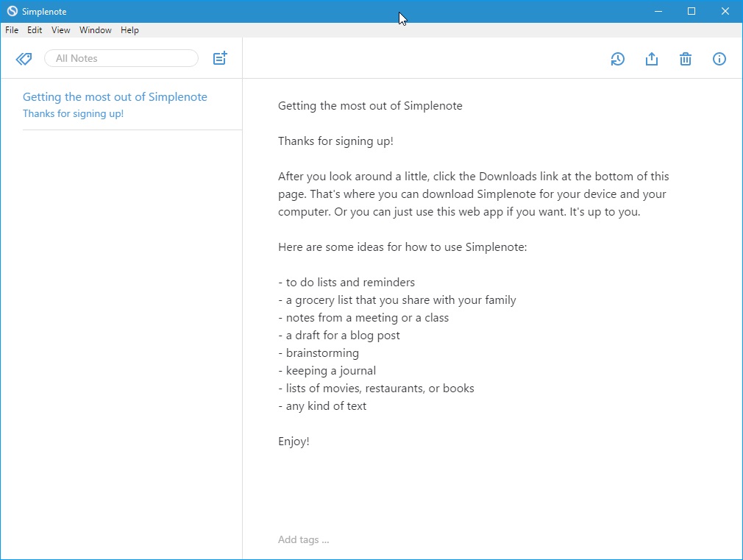The width and height of the screenshot is (743, 560).
Task: Maximize the Simplenote window
Action: click(x=692, y=11)
